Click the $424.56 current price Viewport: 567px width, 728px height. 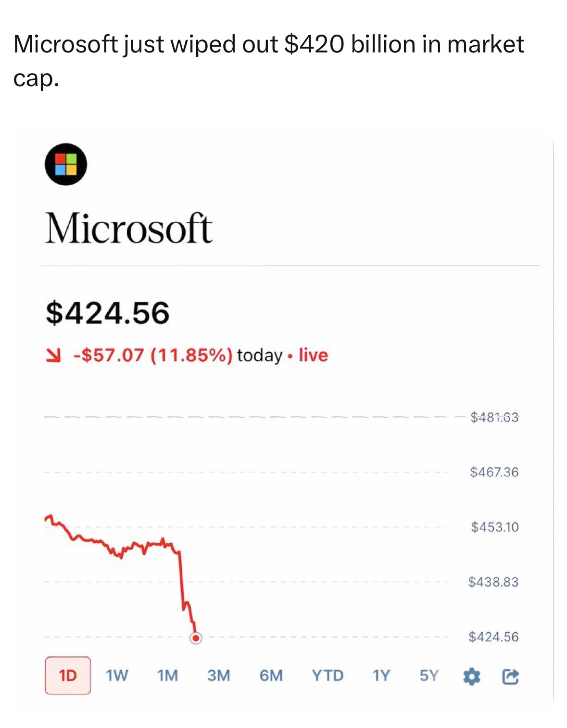(108, 313)
